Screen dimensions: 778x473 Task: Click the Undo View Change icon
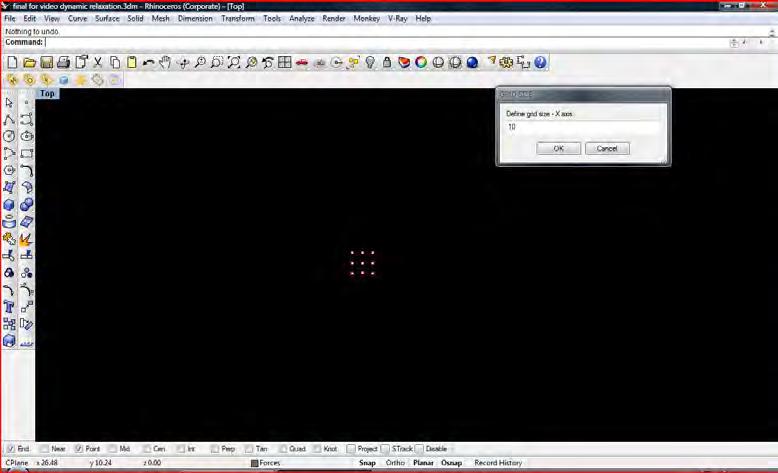(x=268, y=63)
